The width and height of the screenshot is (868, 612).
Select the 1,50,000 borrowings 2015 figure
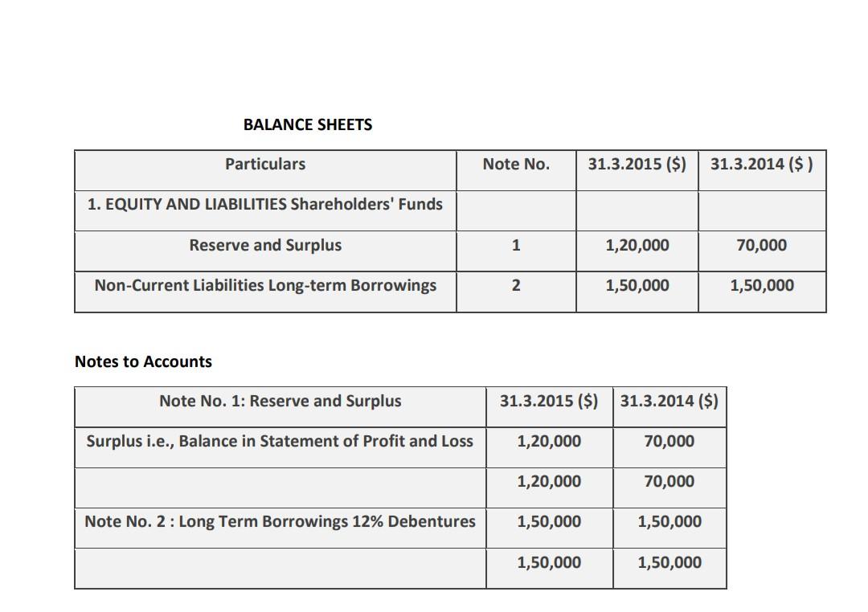[637, 285]
